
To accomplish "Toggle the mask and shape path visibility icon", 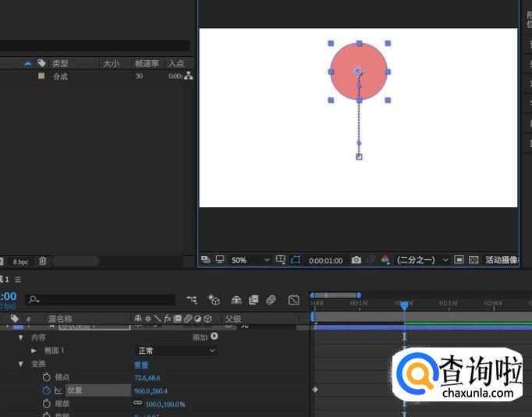I will tap(296, 260).
